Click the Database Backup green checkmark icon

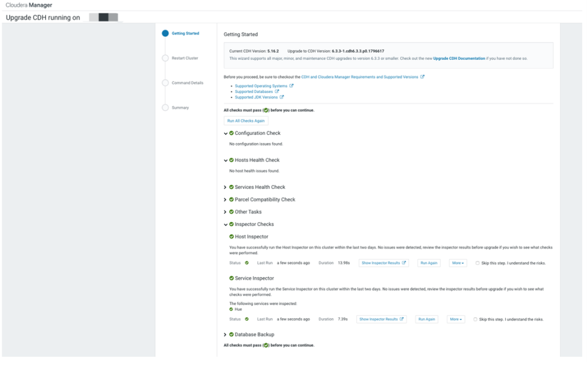[x=231, y=335]
